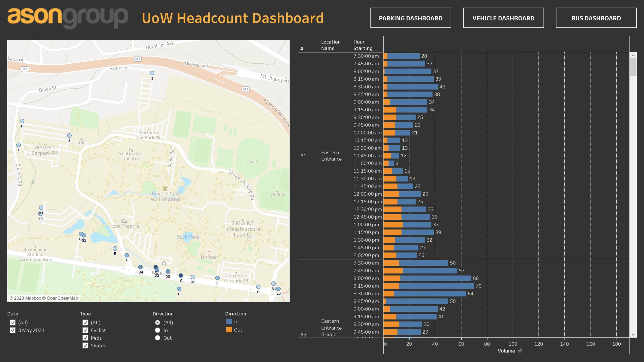This screenshot has height=362, width=644.
Task: Select map marker D3
Action: pos(168,271)
